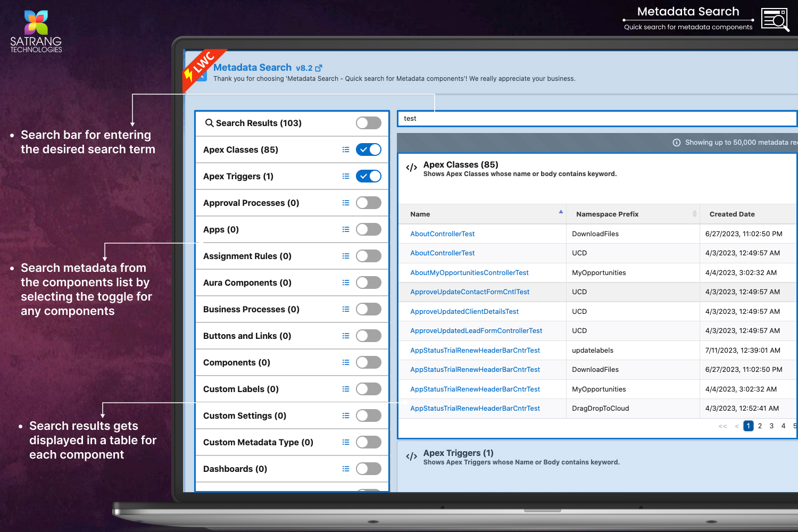Open list icon for Dashboards row
The height and width of the screenshot is (532, 798).
pos(346,469)
